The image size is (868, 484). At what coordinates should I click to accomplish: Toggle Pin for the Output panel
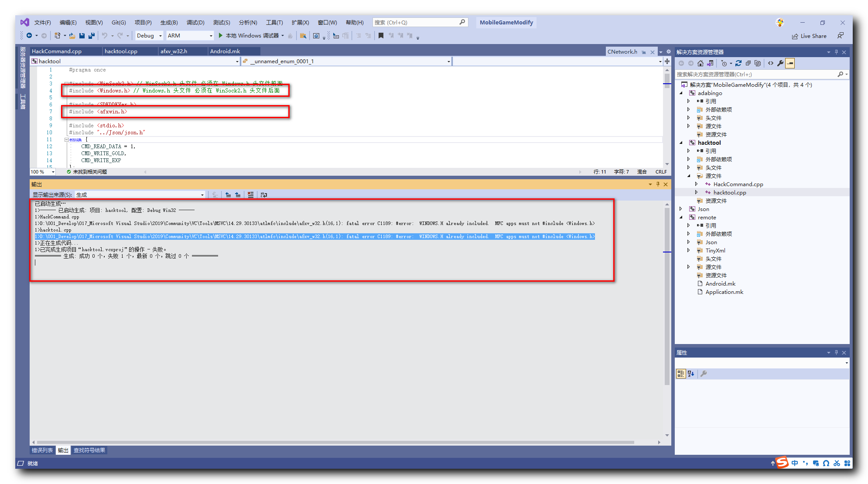coord(658,184)
